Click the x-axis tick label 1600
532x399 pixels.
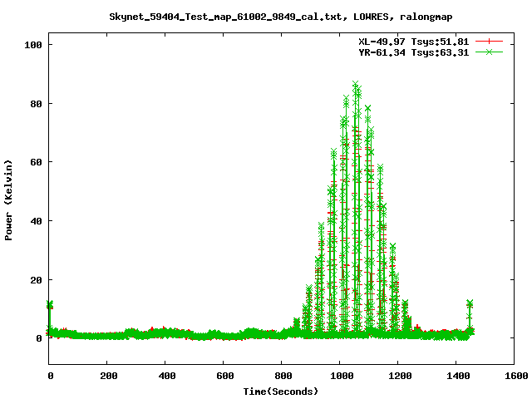(516, 376)
